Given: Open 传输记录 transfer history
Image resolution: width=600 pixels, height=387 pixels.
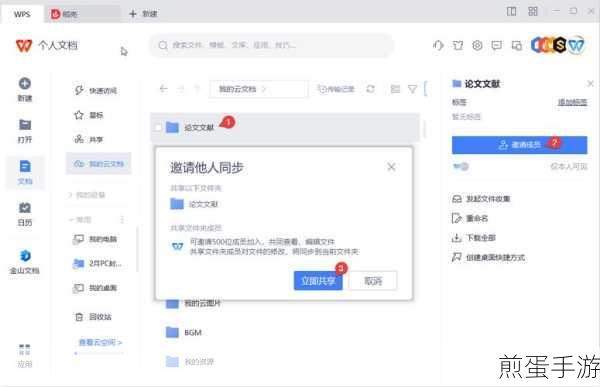Looking at the screenshot, I should pyautogui.click(x=336, y=89).
